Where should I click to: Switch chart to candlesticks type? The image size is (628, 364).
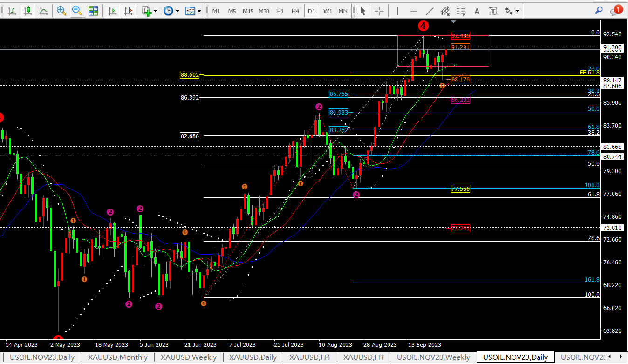pos(28,11)
